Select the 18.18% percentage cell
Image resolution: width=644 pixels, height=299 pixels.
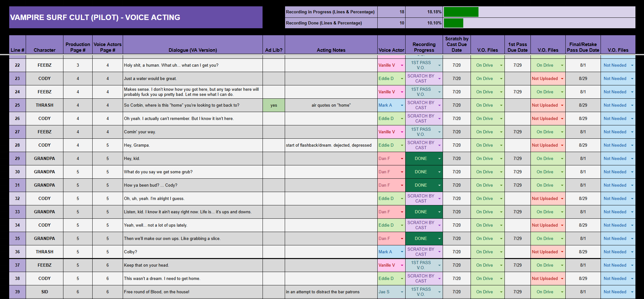click(x=424, y=12)
